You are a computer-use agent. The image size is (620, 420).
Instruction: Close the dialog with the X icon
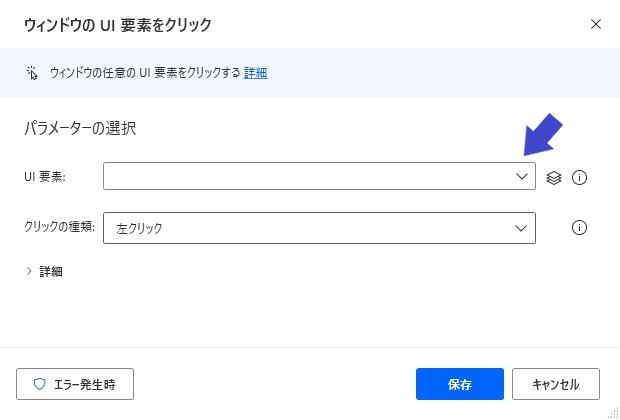tap(596, 24)
